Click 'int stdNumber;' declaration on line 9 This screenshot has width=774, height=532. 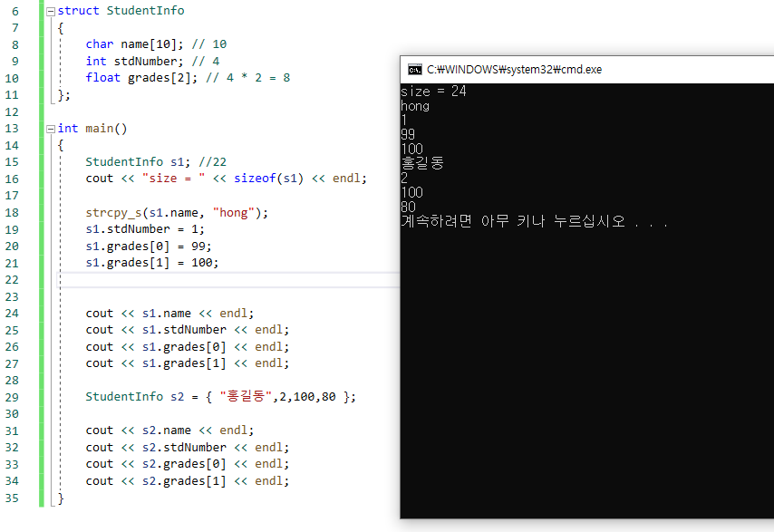[x=134, y=62]
